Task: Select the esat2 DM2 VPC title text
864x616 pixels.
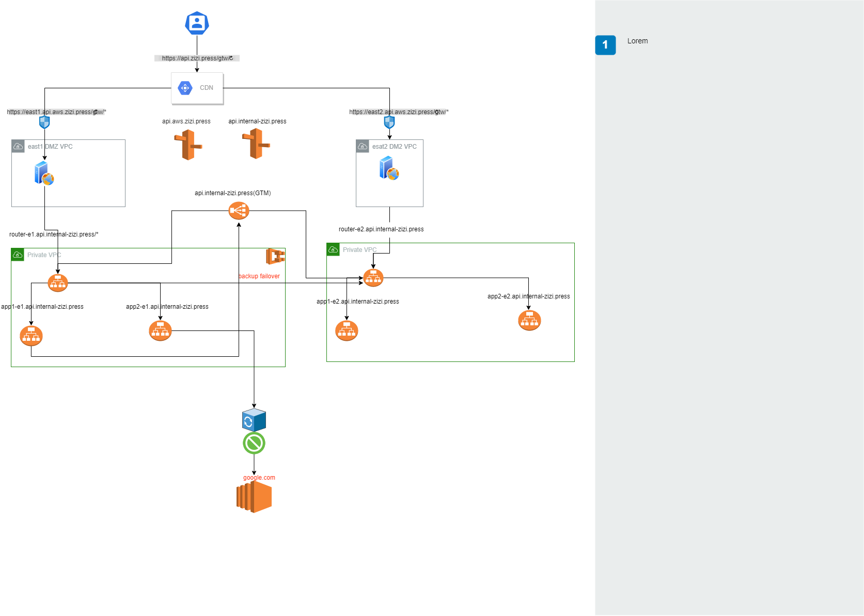Action: pos(395,147)
